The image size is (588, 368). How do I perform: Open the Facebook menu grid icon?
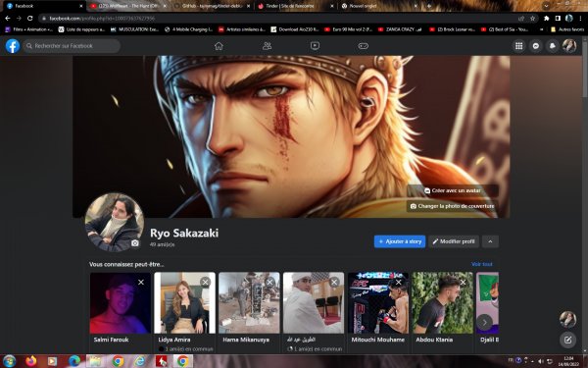pyautogui.click(x=519, y=46)
